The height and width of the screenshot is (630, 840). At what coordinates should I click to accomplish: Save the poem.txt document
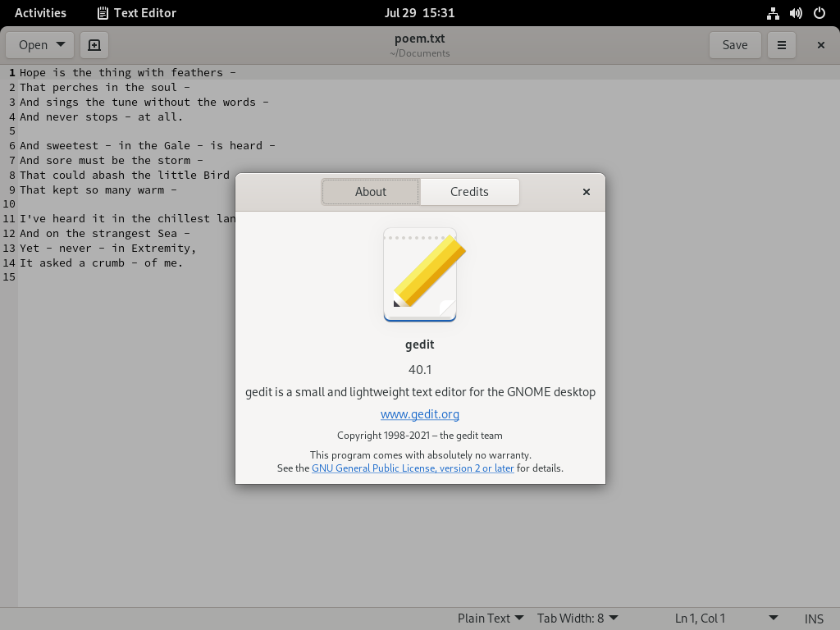[x=735, y=45]
